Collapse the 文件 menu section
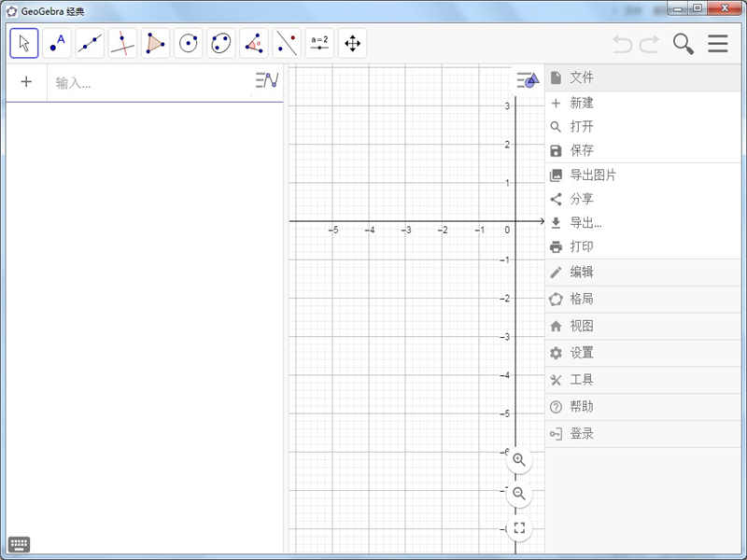 (x=643, y=77)
